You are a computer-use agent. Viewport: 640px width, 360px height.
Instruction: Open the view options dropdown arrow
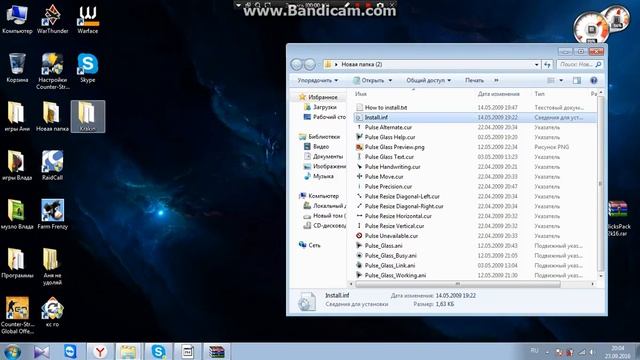click(x=561, y=80)
